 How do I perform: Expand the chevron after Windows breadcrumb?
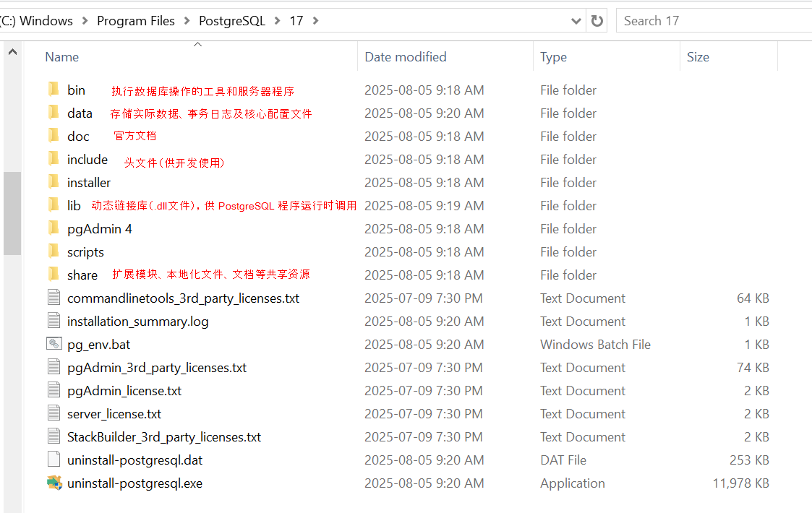[85, 21]
